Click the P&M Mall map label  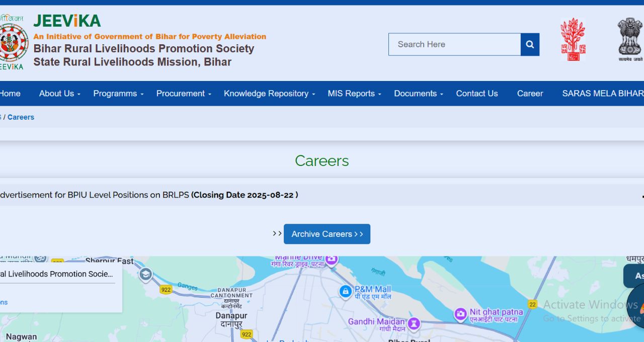point(373,292)
